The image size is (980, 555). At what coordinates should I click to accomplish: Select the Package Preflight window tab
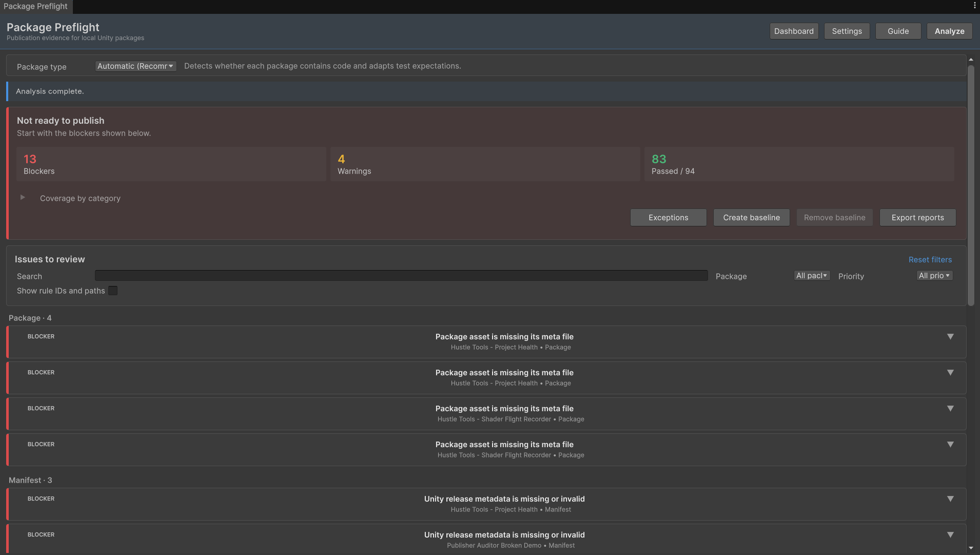click(36, 6)
